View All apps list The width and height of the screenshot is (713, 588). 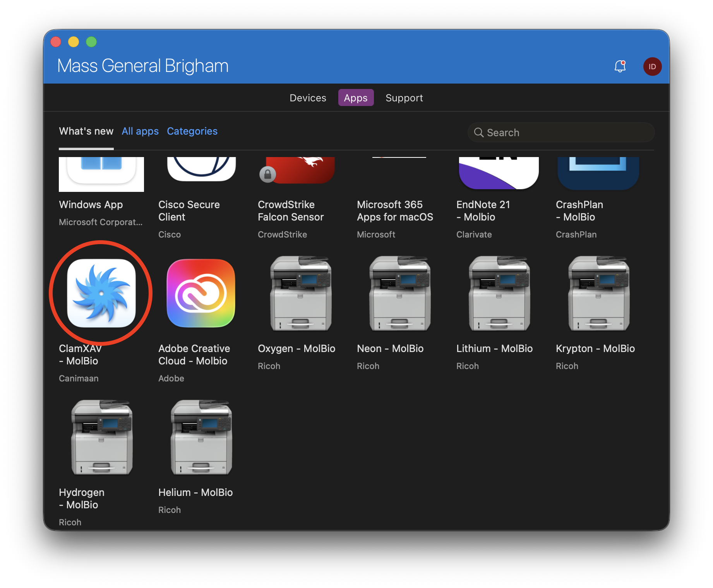pos(140,131)
